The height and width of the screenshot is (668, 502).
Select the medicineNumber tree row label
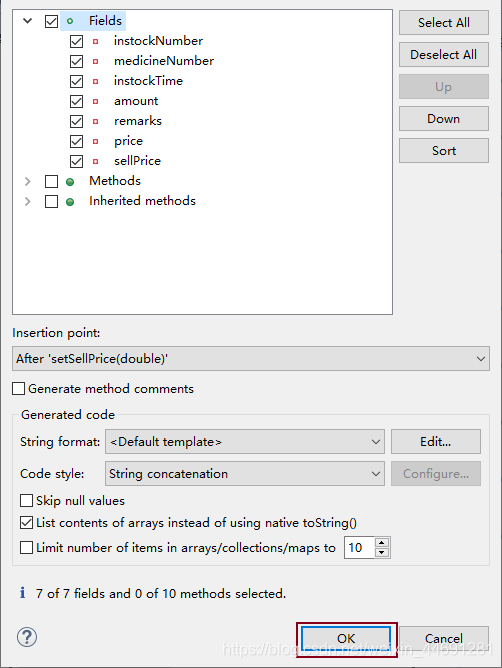point(164,61)
